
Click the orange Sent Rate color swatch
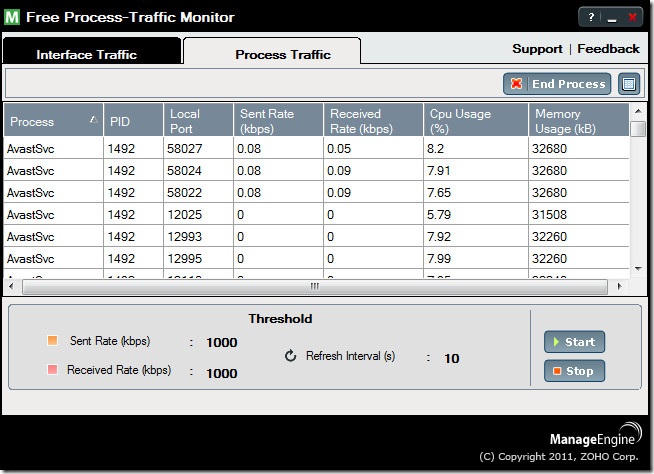[x=53, y=340]
